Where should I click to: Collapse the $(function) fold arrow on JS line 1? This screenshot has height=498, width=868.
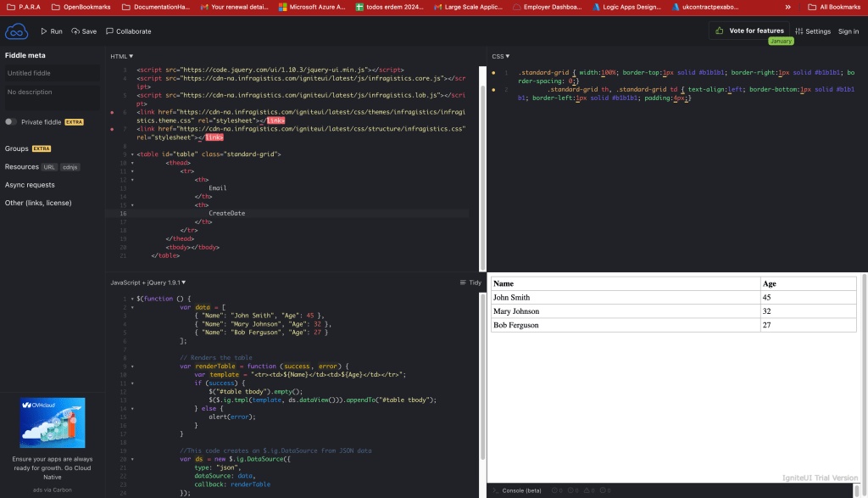[132, 299]
